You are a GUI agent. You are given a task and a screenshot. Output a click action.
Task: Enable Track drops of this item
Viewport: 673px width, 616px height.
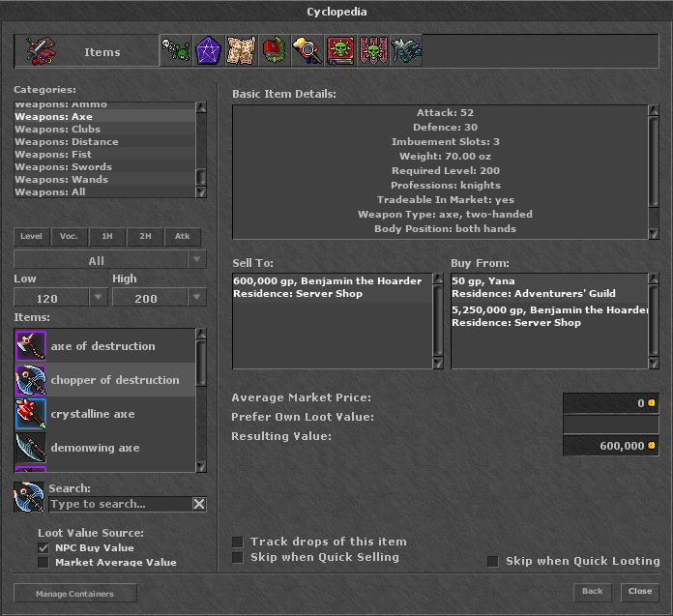pyautogui.click(x=237, y=542)
